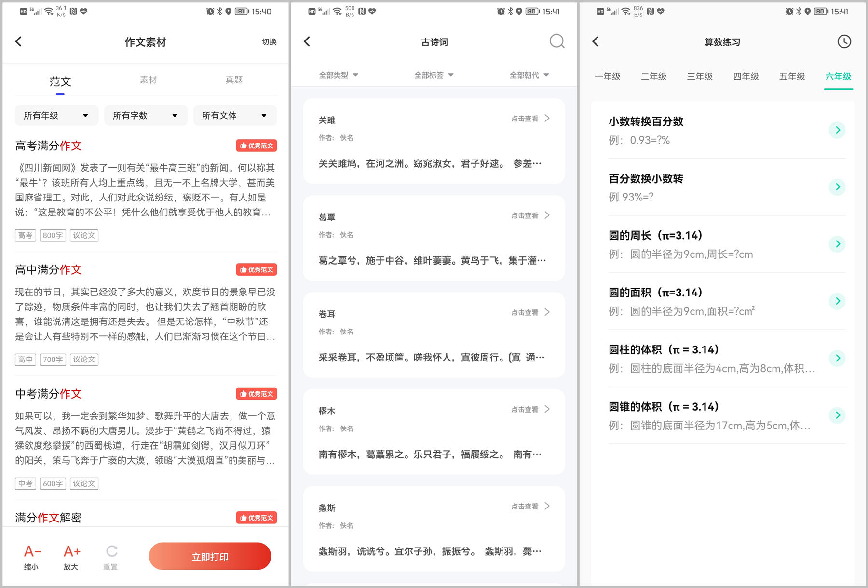Tap 立即打印 print button

210,557
